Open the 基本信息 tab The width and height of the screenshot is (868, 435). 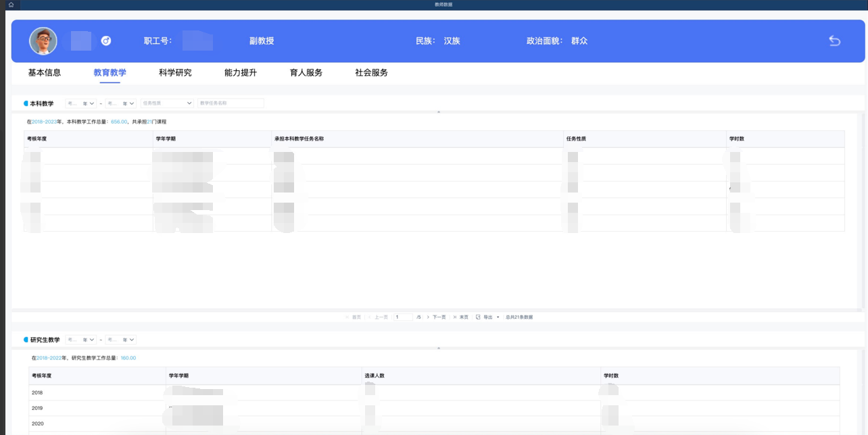pyautogui.click(x=45, y=73)
